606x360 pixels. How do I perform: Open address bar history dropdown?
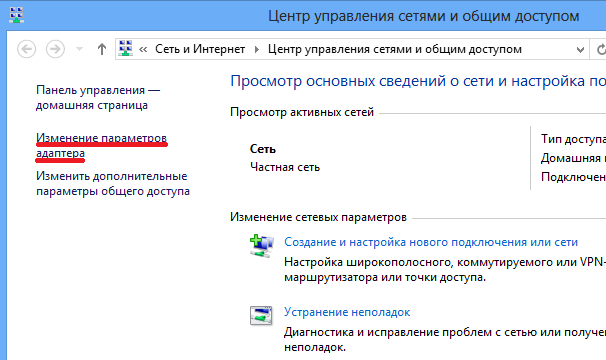pyautogui.click(x=580, y=49)
